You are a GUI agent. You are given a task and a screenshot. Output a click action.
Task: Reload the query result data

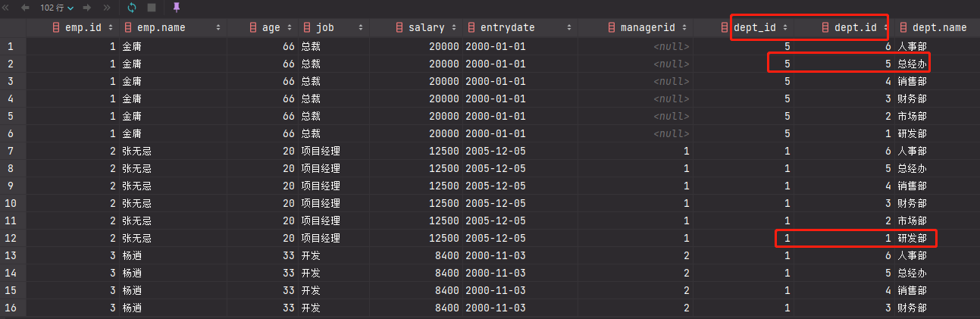pos(132,8)
